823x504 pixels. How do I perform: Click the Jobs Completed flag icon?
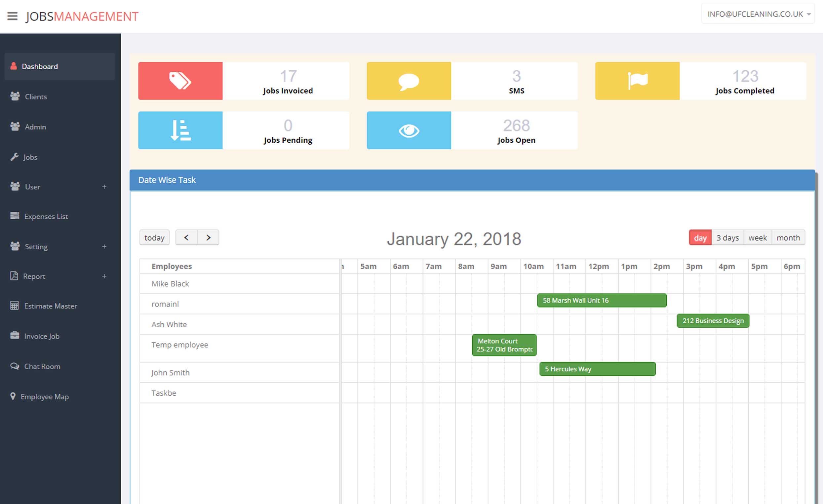[x=637, y=81]
